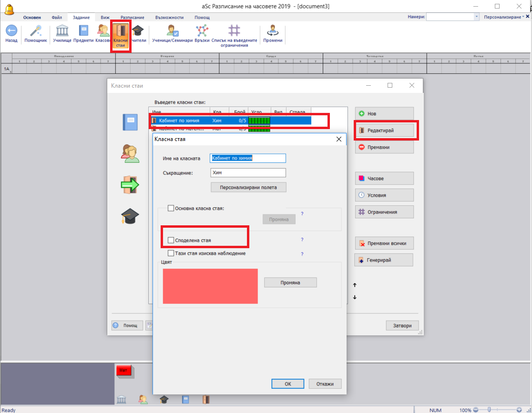Open Ученици/Семинари toolbar icon
The image size is (532, 413).
tap(172, 31)
